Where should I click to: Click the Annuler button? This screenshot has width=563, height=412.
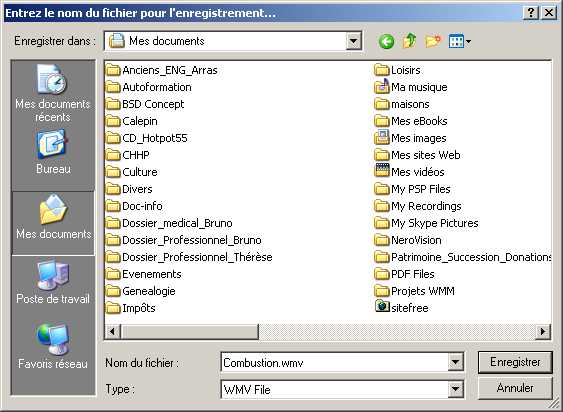[515, 388]
